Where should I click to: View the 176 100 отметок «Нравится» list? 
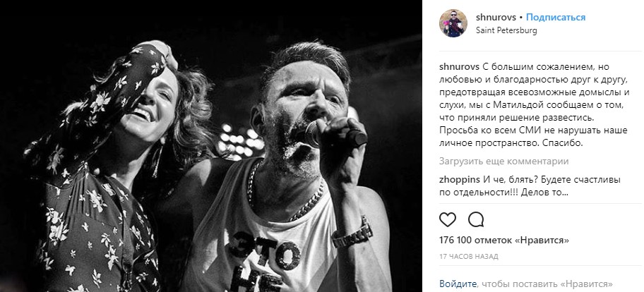(x=504, y=240)
